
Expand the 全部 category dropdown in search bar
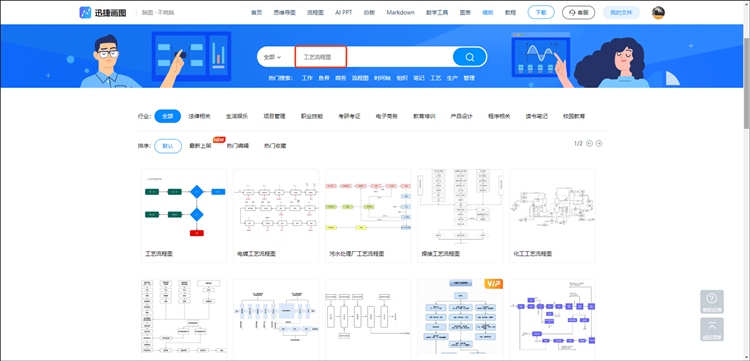click(272, 57)
